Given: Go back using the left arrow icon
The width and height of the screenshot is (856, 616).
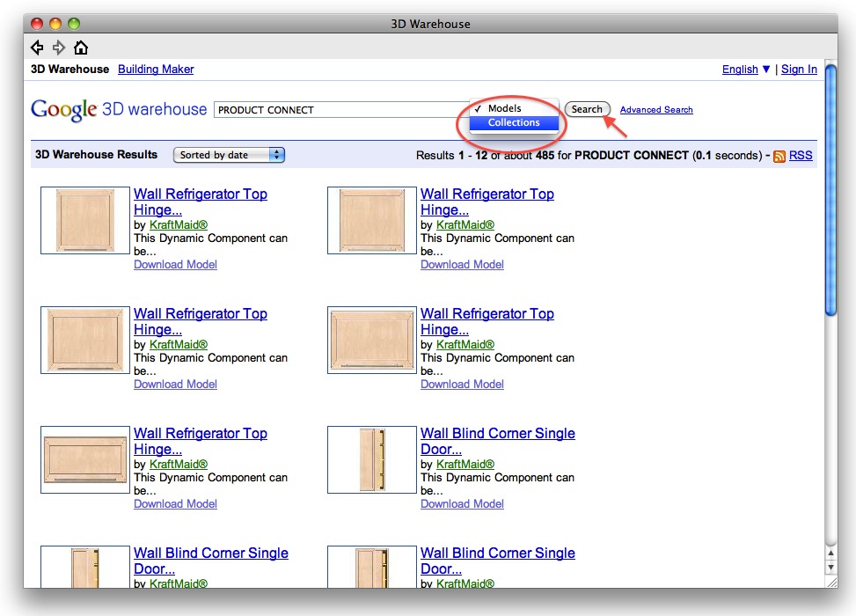Looking at the screenshot, I should [x=37, y=48].
